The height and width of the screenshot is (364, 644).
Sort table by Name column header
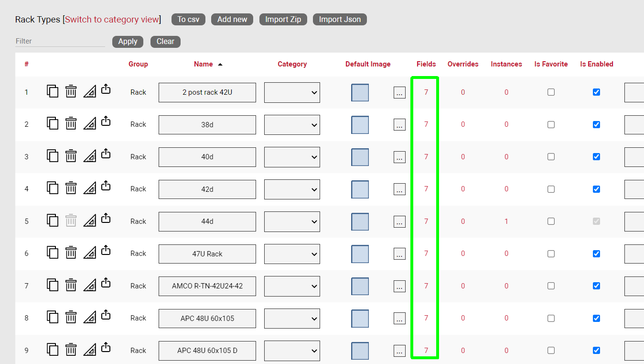(204, 64)
